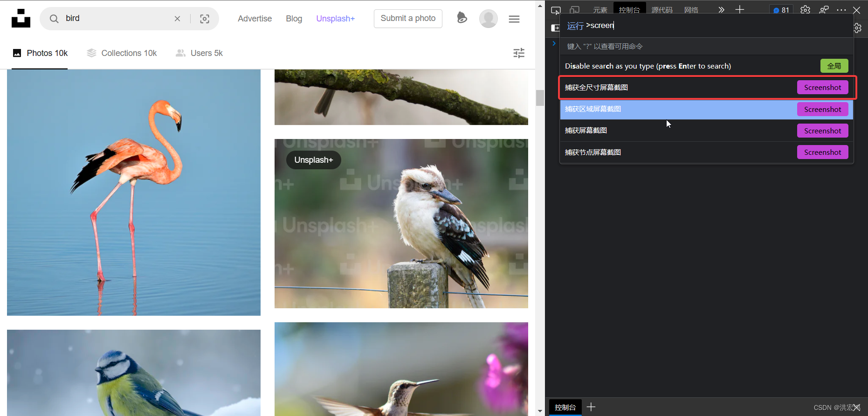
Task: Select Disable search as you type command
Action: [707, 66]
